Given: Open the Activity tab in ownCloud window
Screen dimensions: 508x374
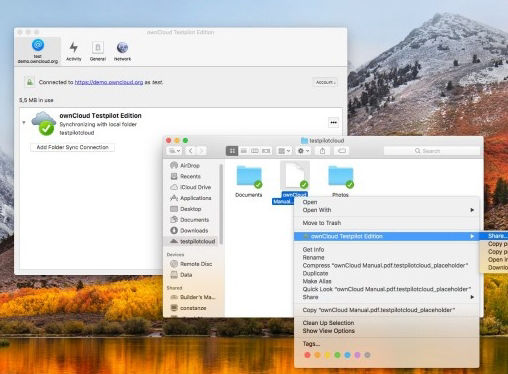Looking at the screenshot, I should [73, 51].
